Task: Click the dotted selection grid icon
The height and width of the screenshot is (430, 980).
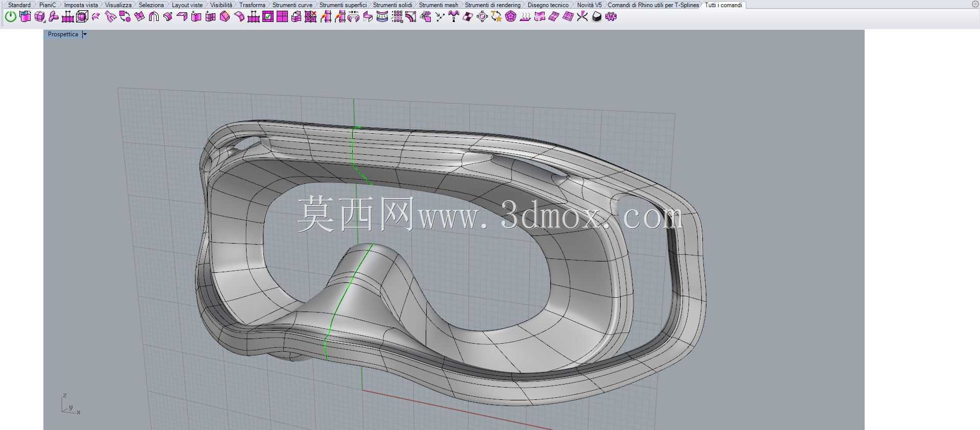Action: pos(397,17)
